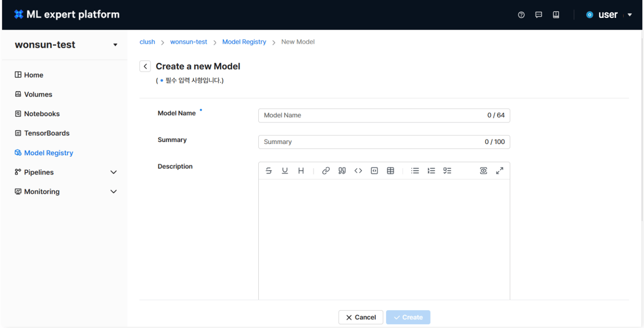Open the documentation book icon in header
Screen dimensions: 644x328
556,15
